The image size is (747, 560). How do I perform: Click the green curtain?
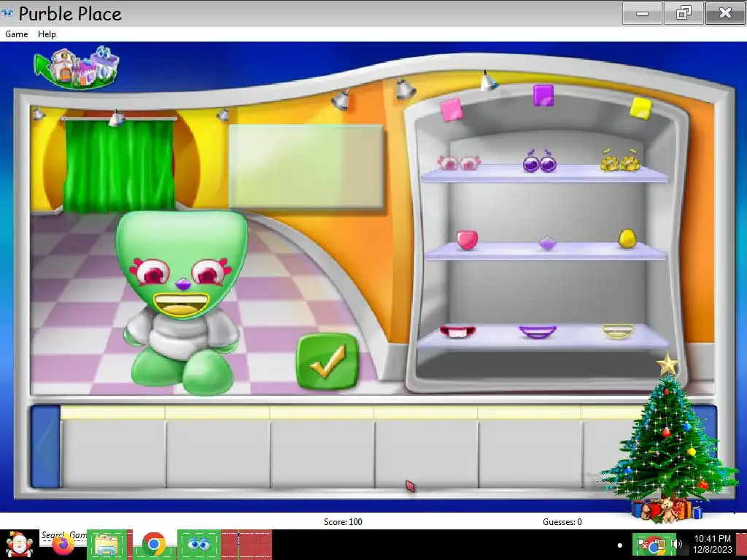click(x=119, y=166)
